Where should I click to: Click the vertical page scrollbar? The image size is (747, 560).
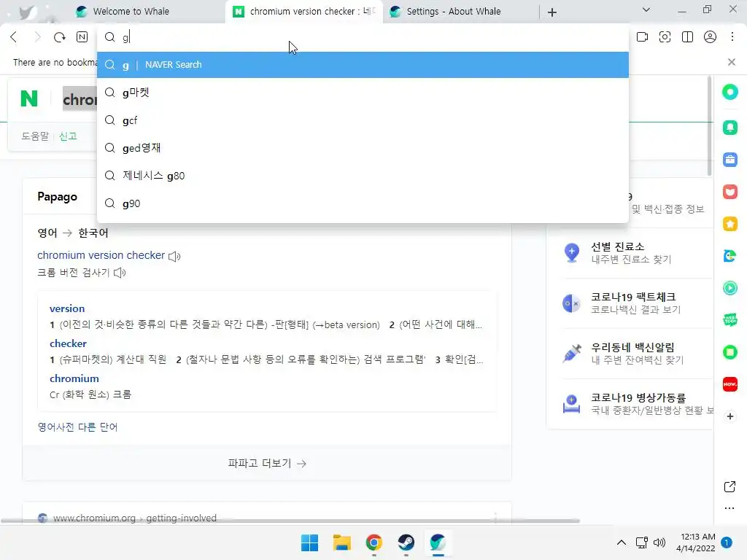pyautogui.click(x=709, y=126)
